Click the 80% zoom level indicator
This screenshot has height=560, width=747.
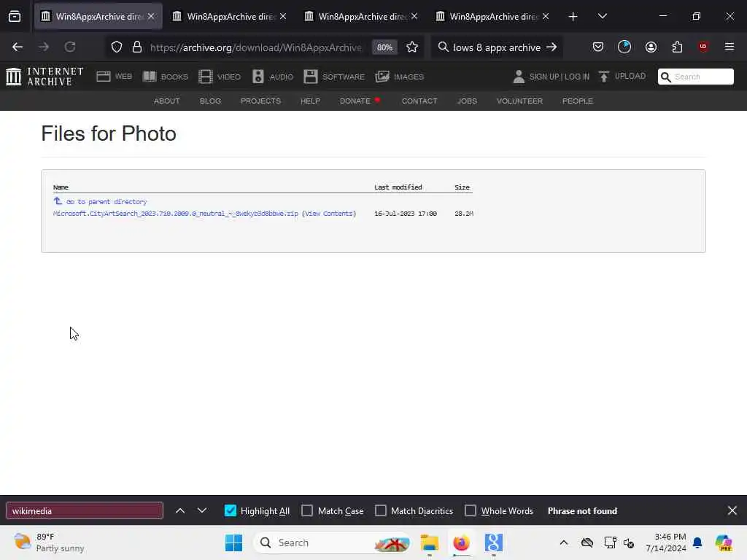coord(384,47)
